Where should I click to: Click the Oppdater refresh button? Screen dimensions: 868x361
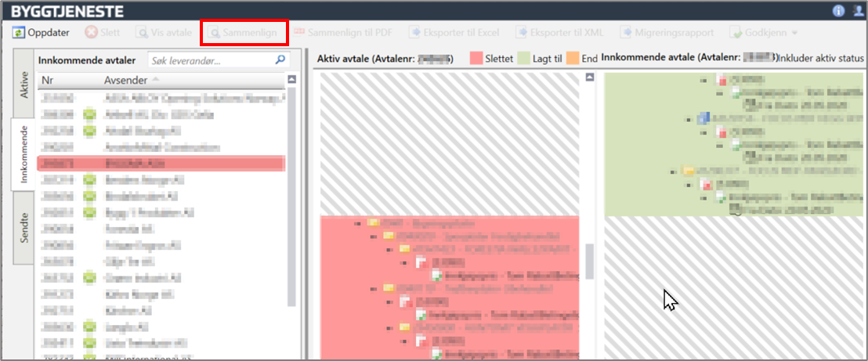pyautogui.click(x=42, y=33)
